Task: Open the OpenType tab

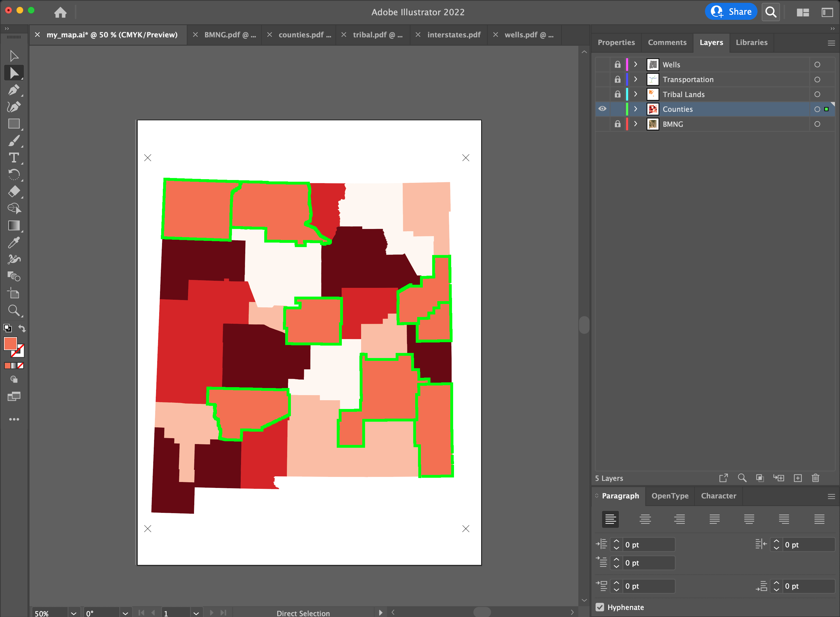Action: pyautogui.click(x=670, y=496)
